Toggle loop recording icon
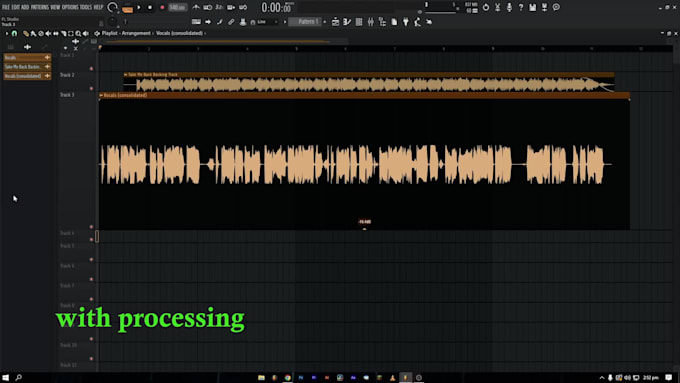Screen dimensions: 680x383 click(x=243, y=7)
